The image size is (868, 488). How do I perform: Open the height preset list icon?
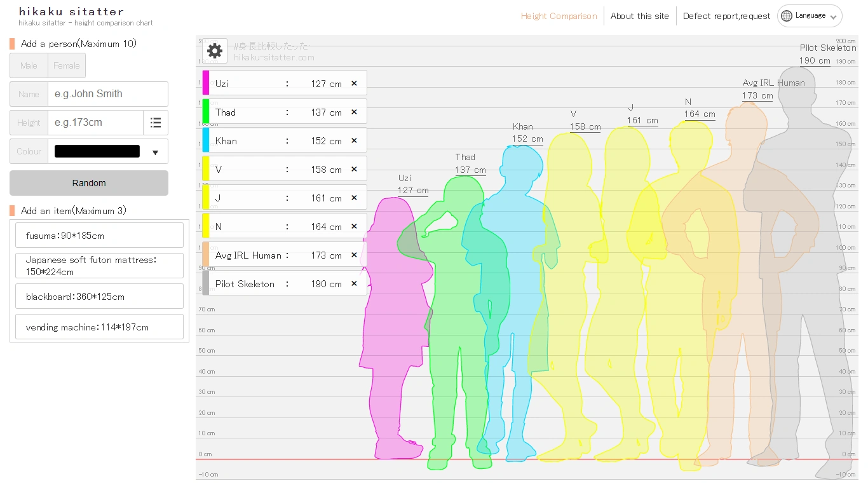tap(156, 123)
